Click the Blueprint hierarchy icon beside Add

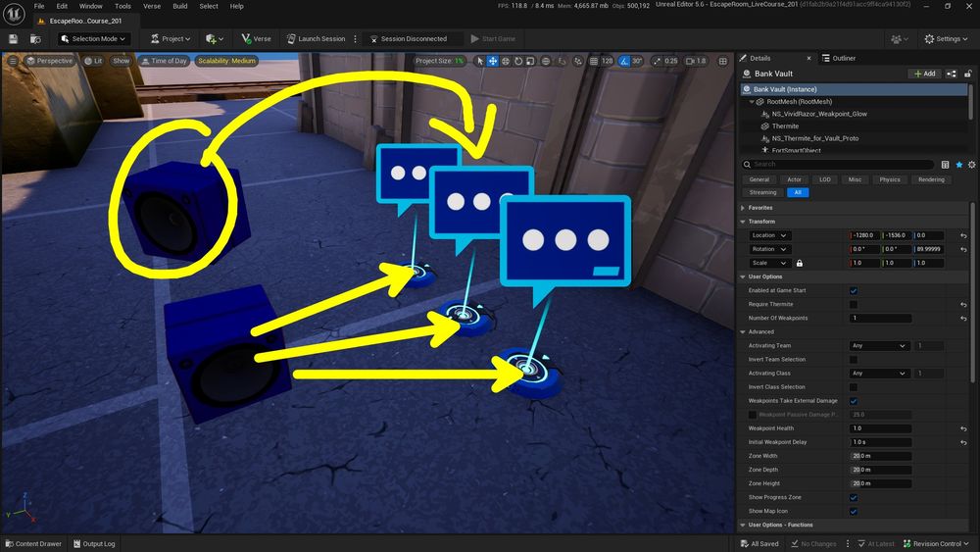point(952,74)
